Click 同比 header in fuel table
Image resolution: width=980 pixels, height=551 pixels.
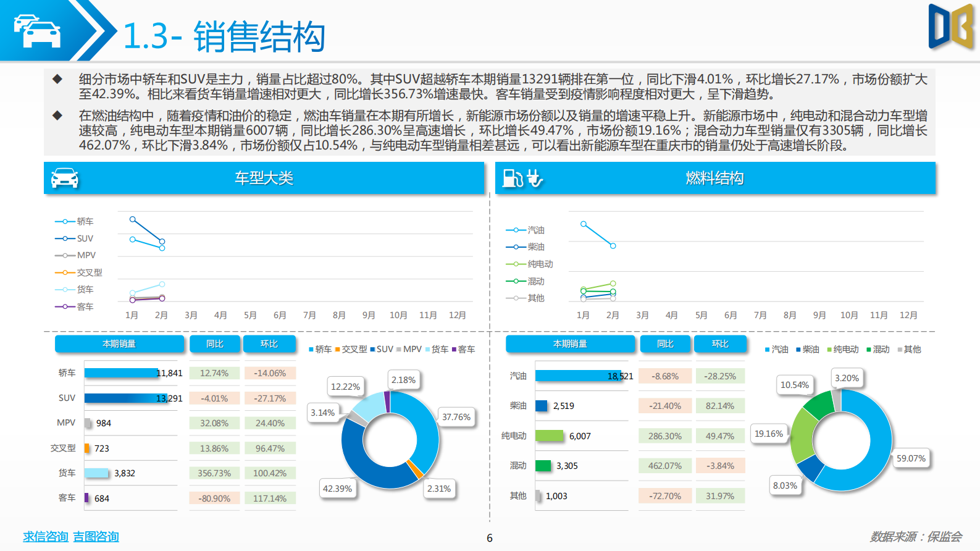tap(665, 343)
